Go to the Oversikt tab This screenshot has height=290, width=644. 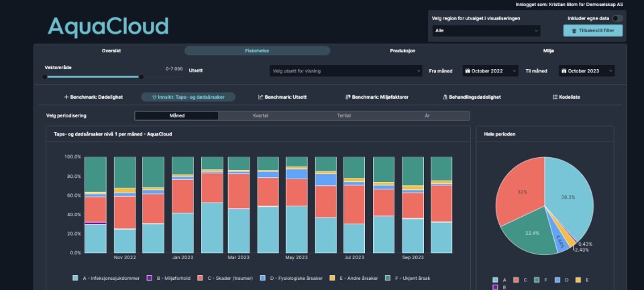111,51
